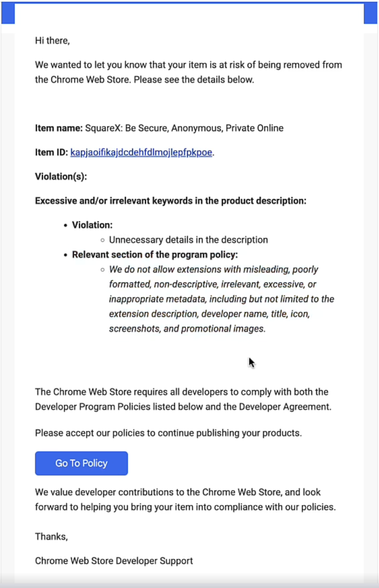
Task: Click the italic misleading metadata policy text
Action: coord(222,299)
